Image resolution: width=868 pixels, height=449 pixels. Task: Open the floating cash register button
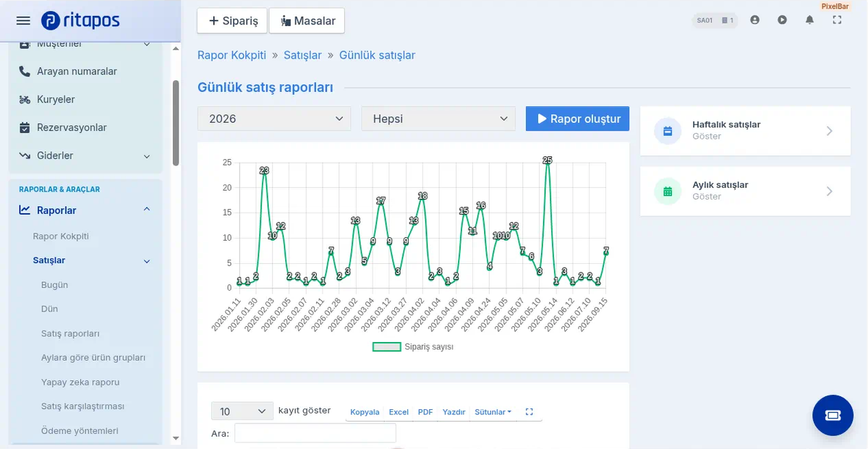pyautogui.click(x=833, y=415)
